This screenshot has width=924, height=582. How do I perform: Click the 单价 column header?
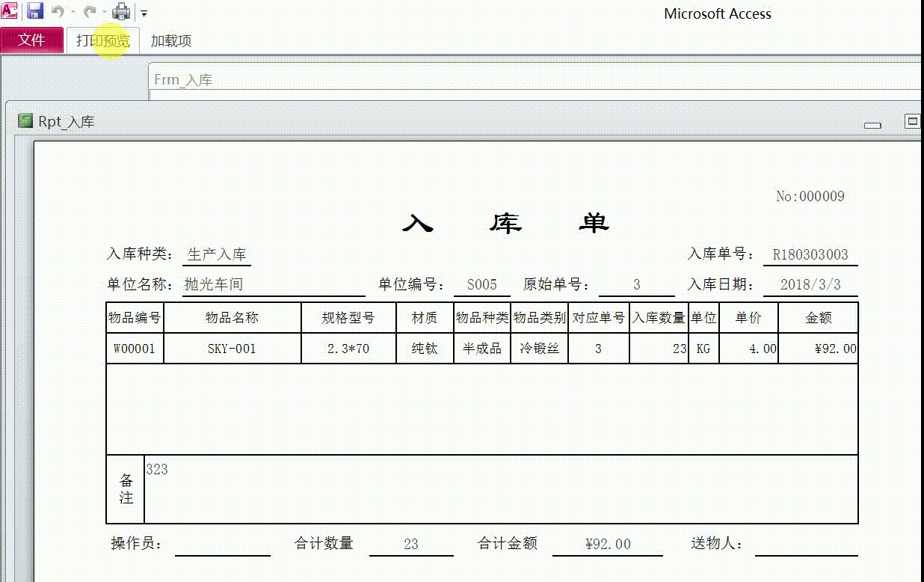click(x=748, y=318)
